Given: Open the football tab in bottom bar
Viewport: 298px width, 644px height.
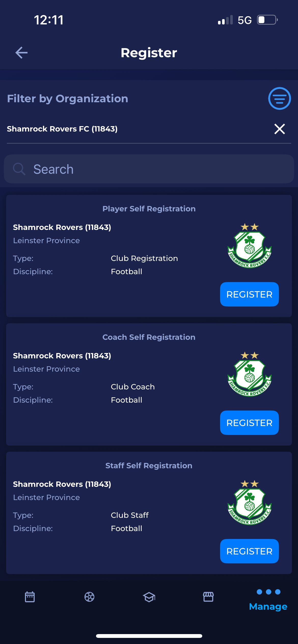Looking at the screenshot, I should [x=89, y=597].
